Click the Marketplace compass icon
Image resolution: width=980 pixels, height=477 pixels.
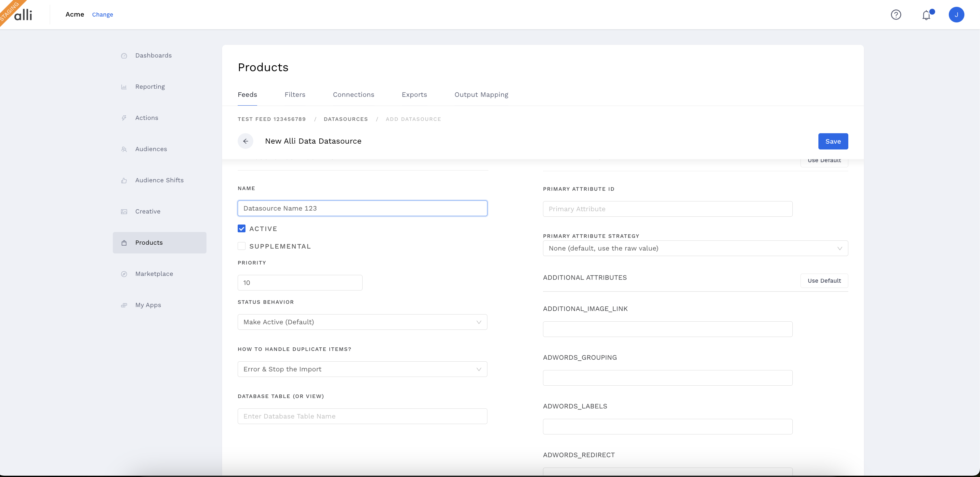pyautogui.click(x=124, y=274)
